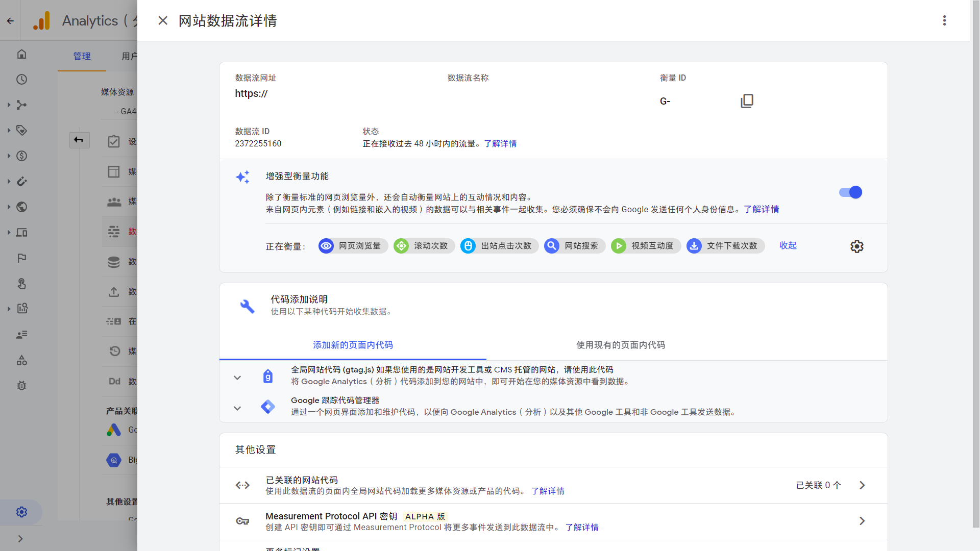Open enhanced measurement gear settings
Screen dimensions: 980x551
coord(857,246)
